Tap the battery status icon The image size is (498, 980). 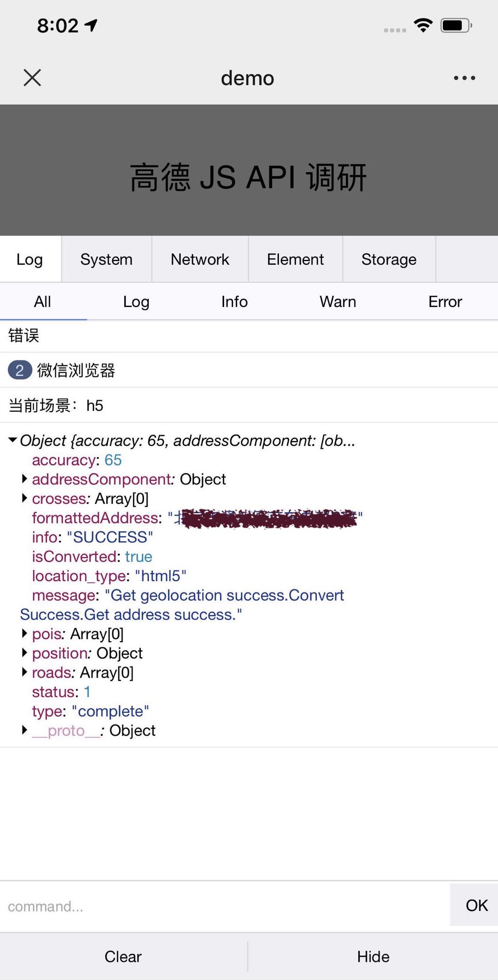point(456,25)
